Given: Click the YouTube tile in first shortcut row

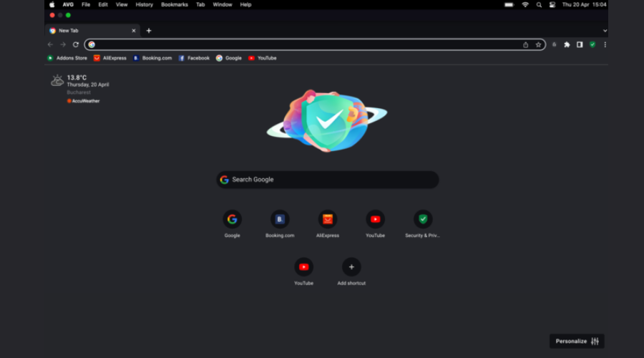Looking at the screenshot, I should [375, 224].
